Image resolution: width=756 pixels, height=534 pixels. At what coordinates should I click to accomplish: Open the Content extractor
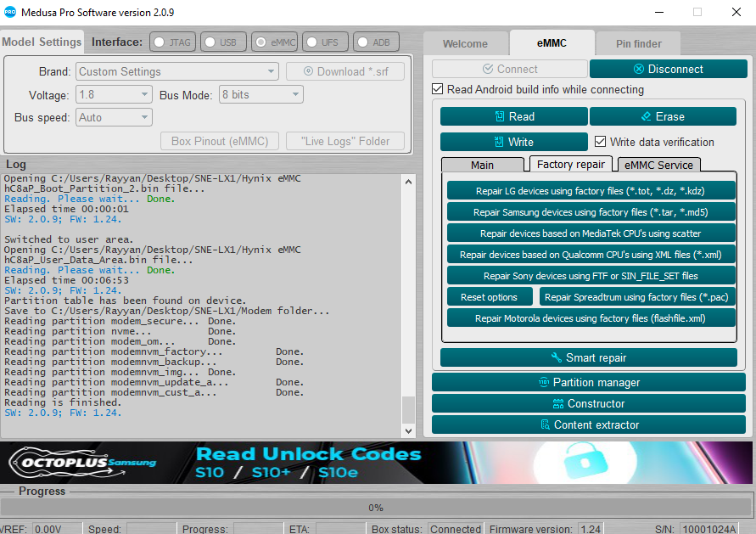(x=589, y=424)
